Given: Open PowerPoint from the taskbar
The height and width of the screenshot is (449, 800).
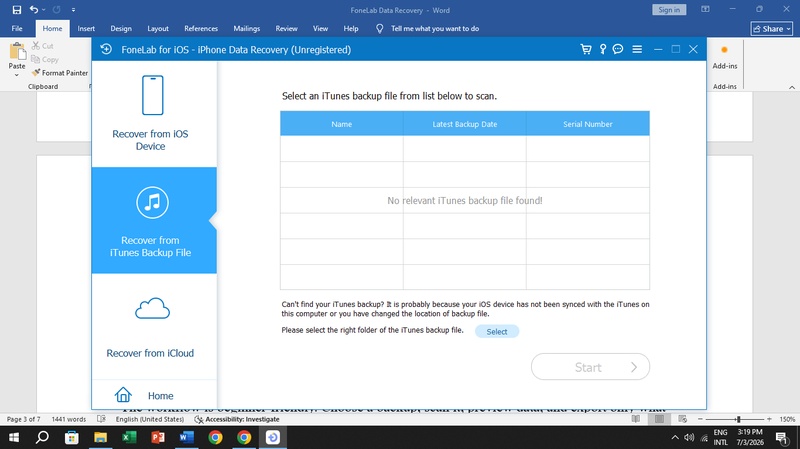Looking at the screenshot, I should (158, 437).
